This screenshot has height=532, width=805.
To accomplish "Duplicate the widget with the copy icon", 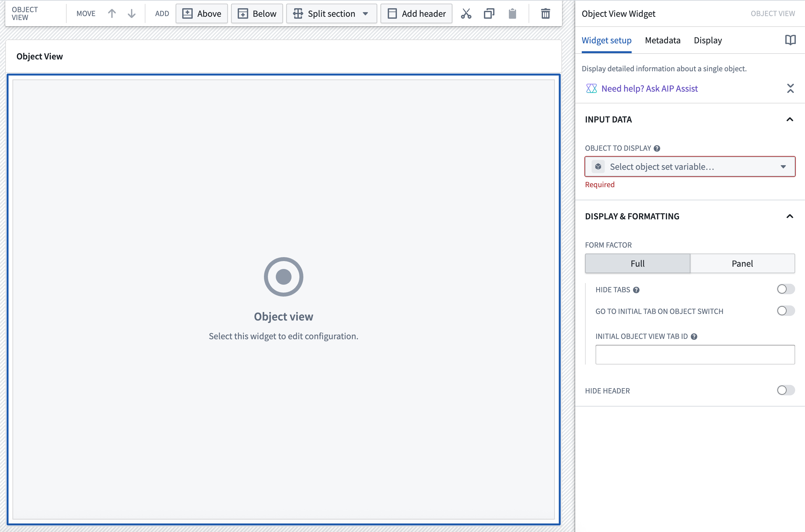I will pyautogui.click(x=489, y=13).
